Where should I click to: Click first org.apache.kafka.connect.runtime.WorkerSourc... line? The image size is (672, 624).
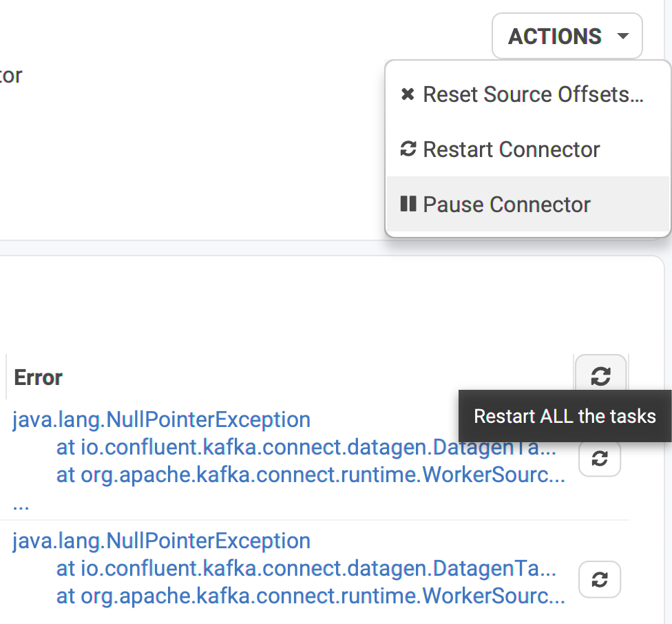point(311,475)
